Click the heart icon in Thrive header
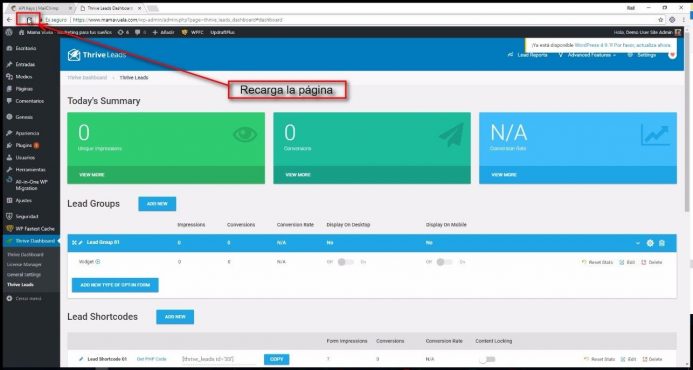The height and width of the screenshot is (370, 693). tap(672, 55)
